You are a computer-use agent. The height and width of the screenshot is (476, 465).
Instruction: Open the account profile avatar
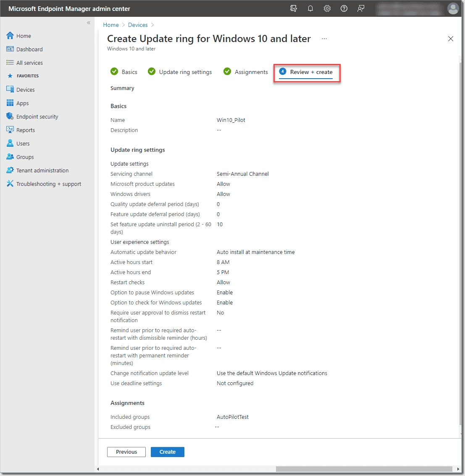point(453,8)
